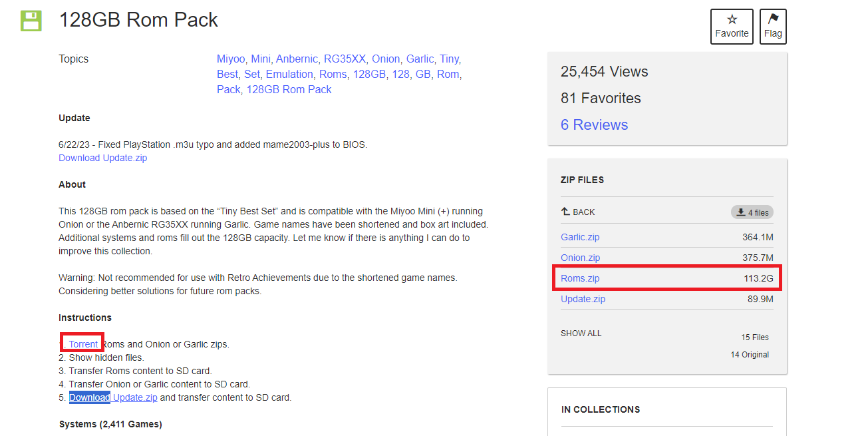Open the Miyoo, topic link
This screenshot has width=868, height=436.
coord(231,59)
